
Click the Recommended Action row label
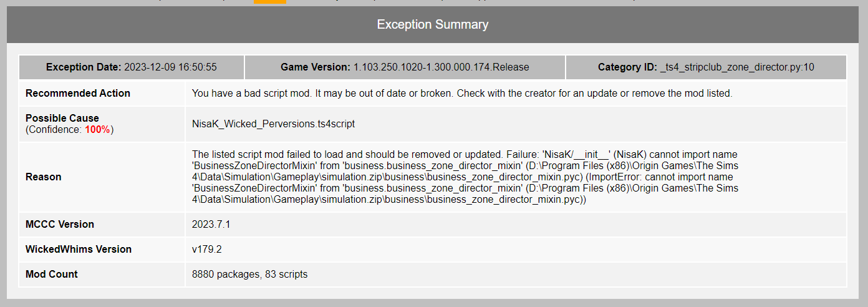pyautogui.click(x=78, y=93)
